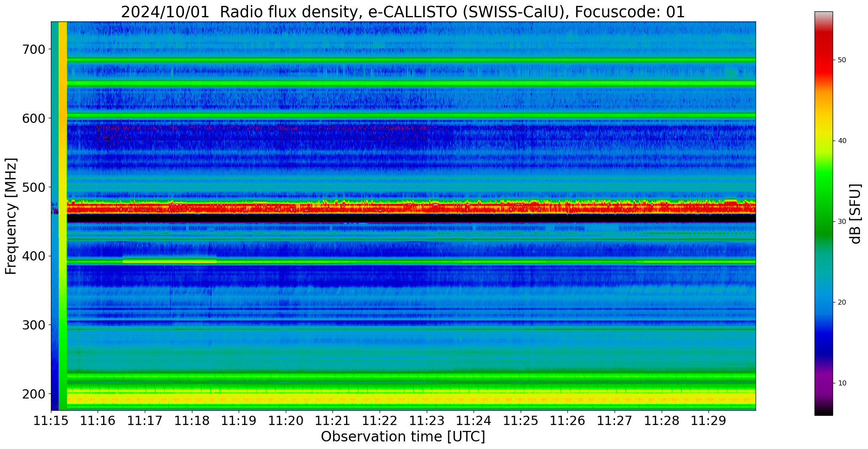Click the 11:23 time tick label
Image resolution: width=868 pixels, height=449 pixels.
tap(427, 421)
